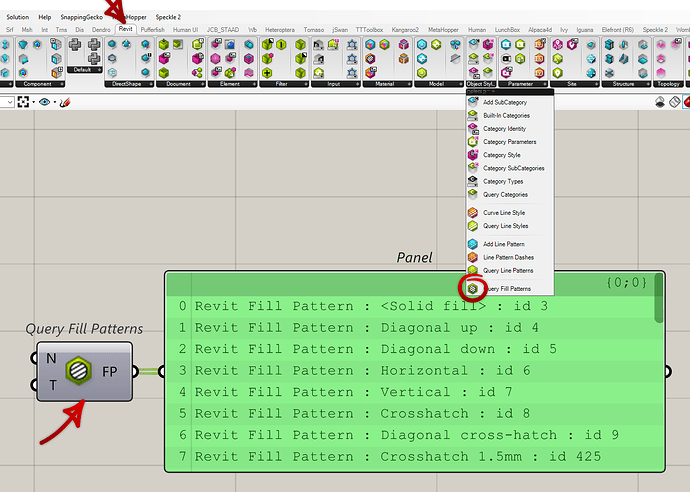This screenshot has height=492, width=690.
Task: Expand the Document panel label bar
Action: (181, 84)
